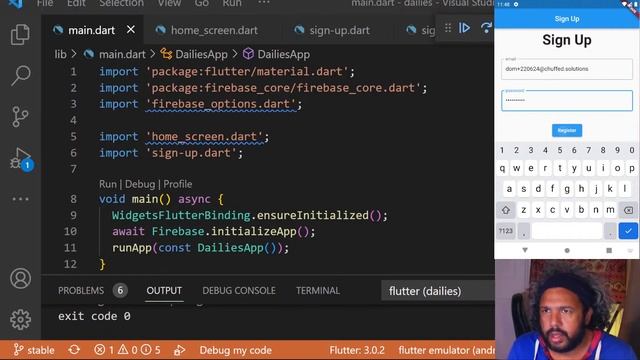Screen dimensions: 640x360
Task: Open the Debug Console panel tab
Action: 239,291
